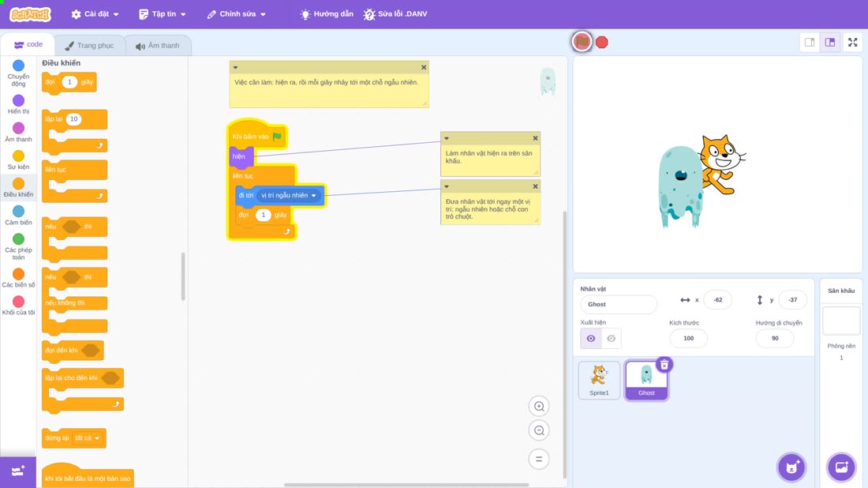The image size is (868, 488).
Task: Switch to small stage layout
Action: click(810, 42)
